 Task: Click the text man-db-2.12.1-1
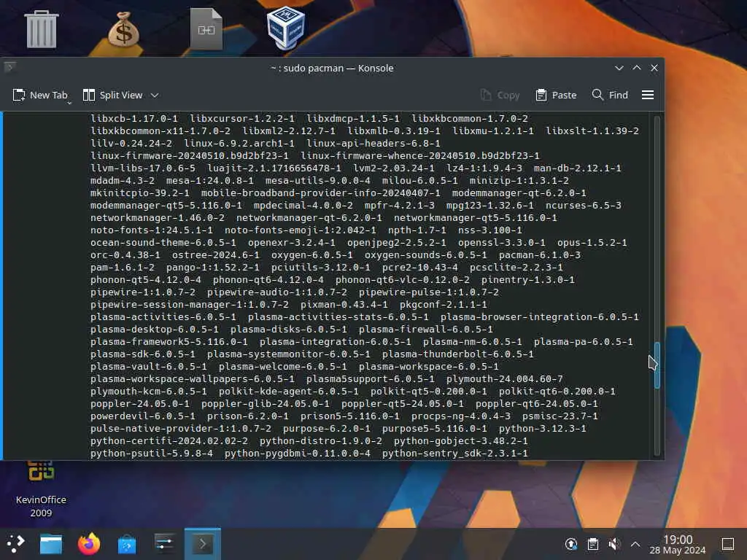click(578, 168)
